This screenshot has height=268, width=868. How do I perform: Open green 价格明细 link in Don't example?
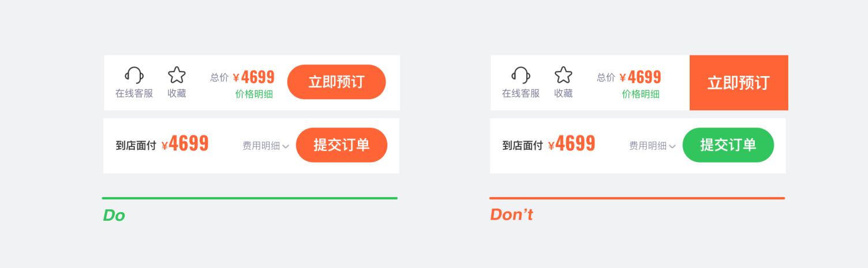click(641, 94)
